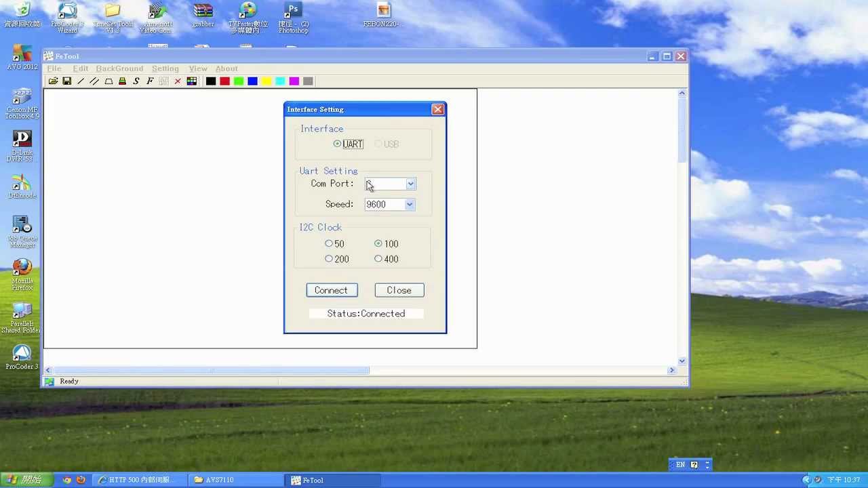Click the Status:Connected text field
This screenshot has height=488, width=868.
tap(366, 314)
